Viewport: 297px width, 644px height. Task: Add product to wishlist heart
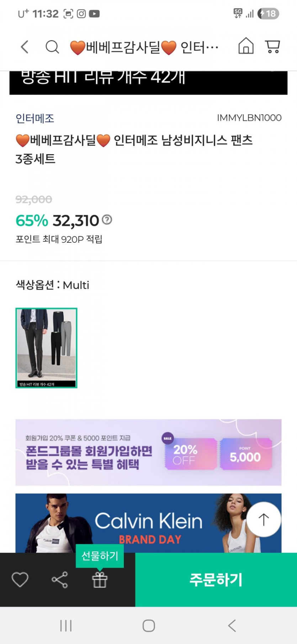[20, 580]
